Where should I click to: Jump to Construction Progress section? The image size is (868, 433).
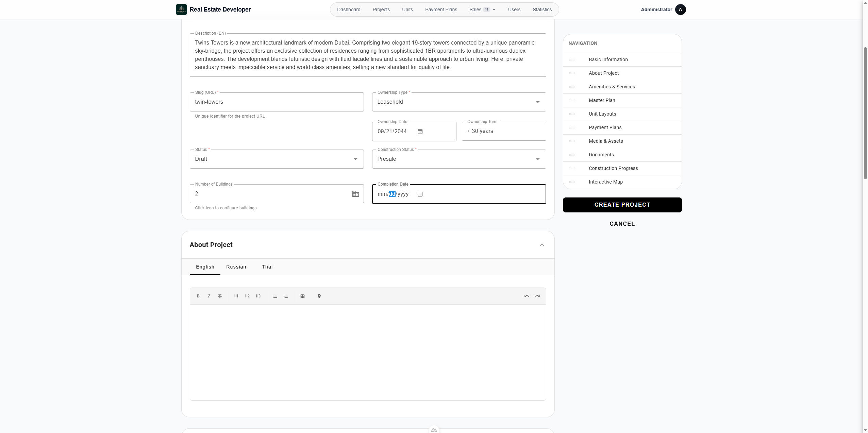(x=622, y=169)
